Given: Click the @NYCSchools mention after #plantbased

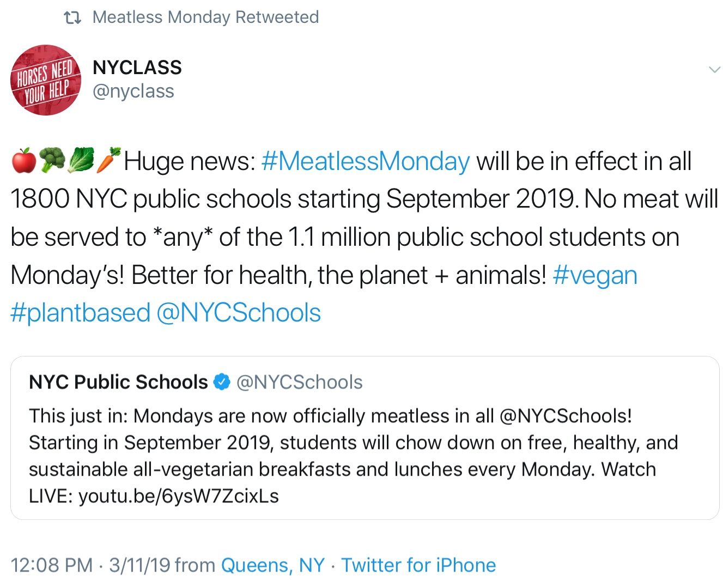Looking at the screenshot, I should pos(239,313).
